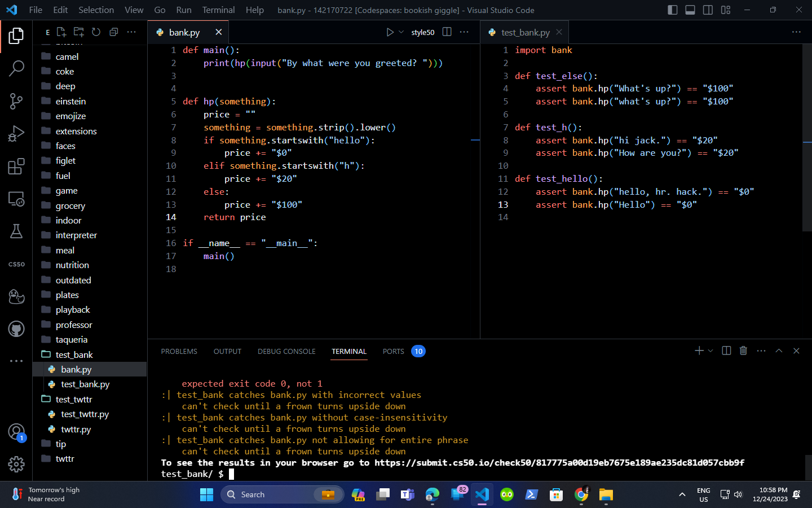Open the Extensions view
The height and width of the screenshot is (508, 812).
tap(16, 167)
